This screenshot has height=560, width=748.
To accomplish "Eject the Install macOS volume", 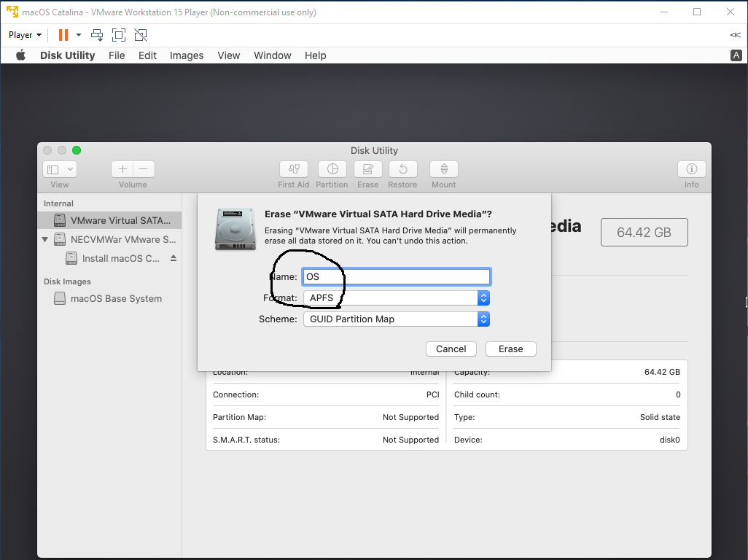I will click(x=174, y=258).
